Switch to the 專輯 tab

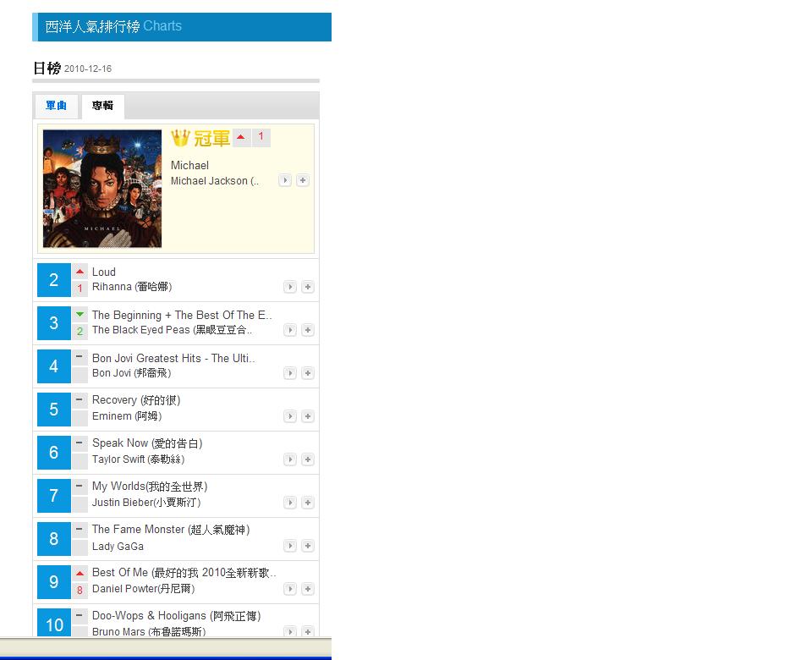102,106
